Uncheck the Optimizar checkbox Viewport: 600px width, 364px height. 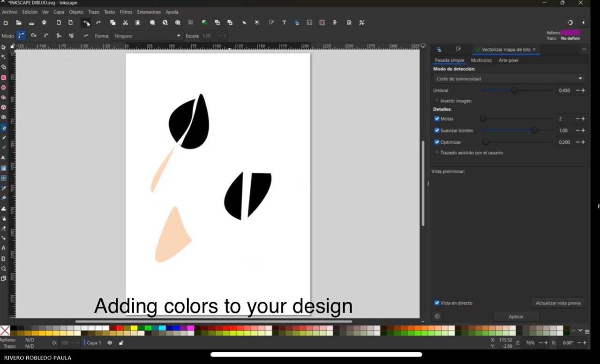[x=437, y=142]
